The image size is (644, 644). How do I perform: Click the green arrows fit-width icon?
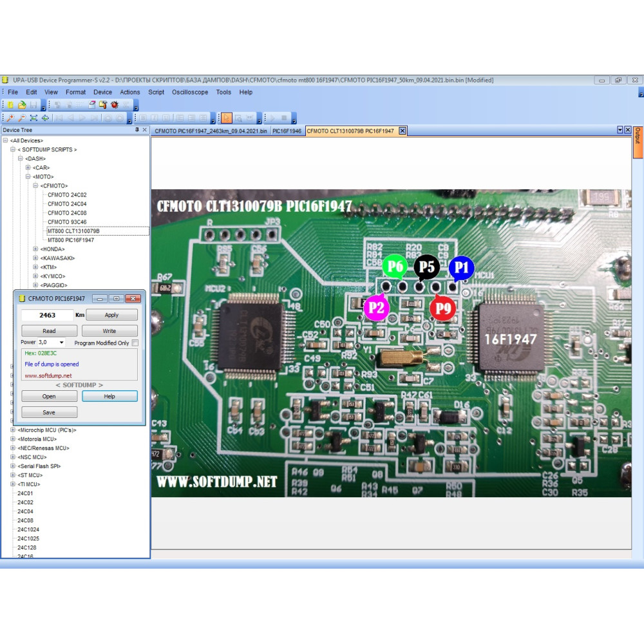(45, 118)
